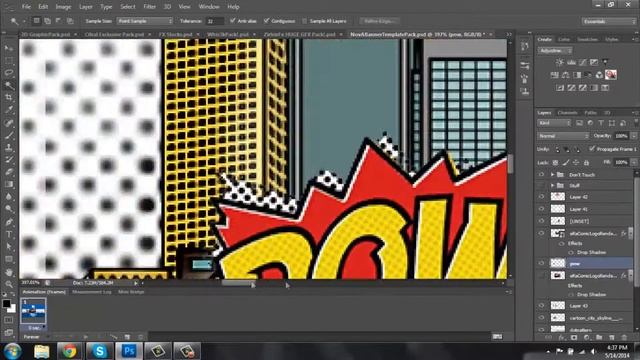Screen dimensions: 640x360
Task: Hide Layer 43
Action: [x=541, y=306]
